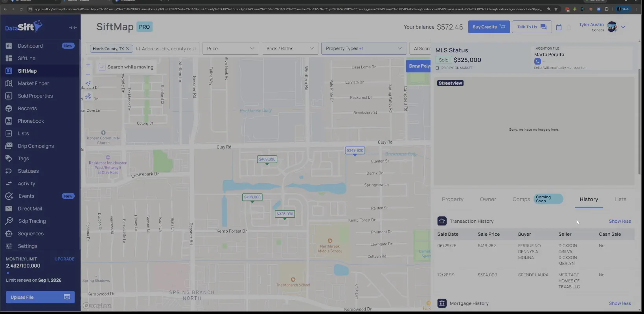Screen dimensions: 644x314
Task: Toggle the Search while moving checkbox
Action: pos(102,67)
